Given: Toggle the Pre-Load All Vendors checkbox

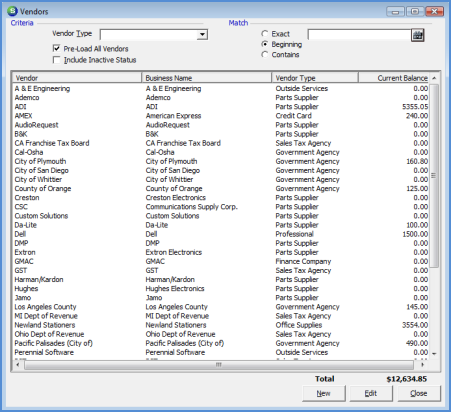Looking at the screenshot, I should (57, 49).
